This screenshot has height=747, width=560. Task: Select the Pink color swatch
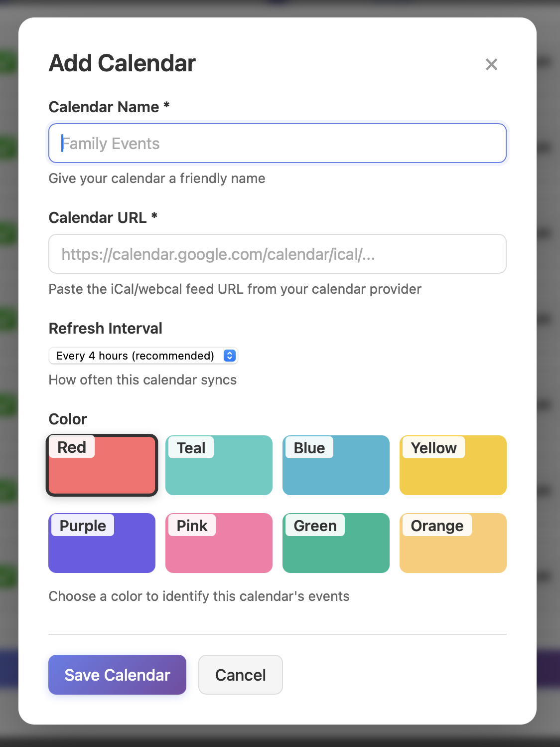click(x=219, y=543)
